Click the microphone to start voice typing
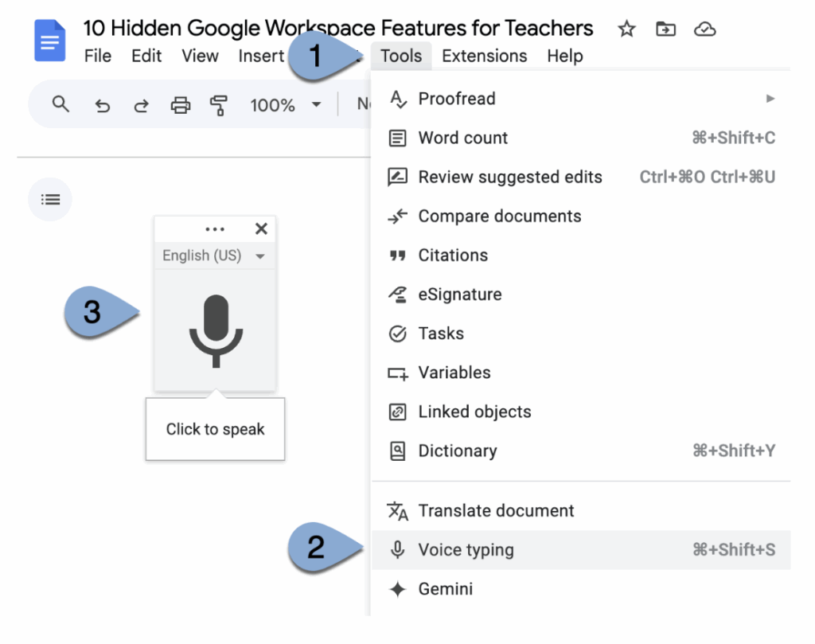815x644 pixels. [215, 331]
